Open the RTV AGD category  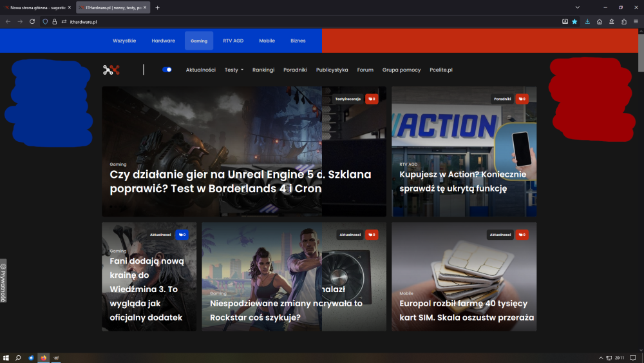tap(233, 41)
